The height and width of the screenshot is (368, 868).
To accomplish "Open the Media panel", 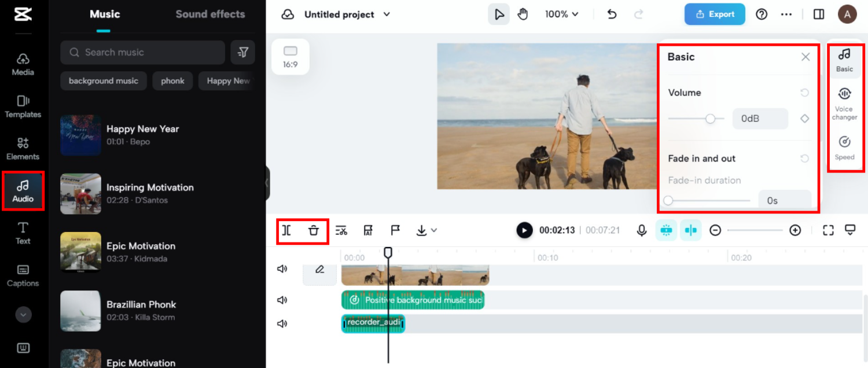I will pyautogui.click(x=23, y=64).
